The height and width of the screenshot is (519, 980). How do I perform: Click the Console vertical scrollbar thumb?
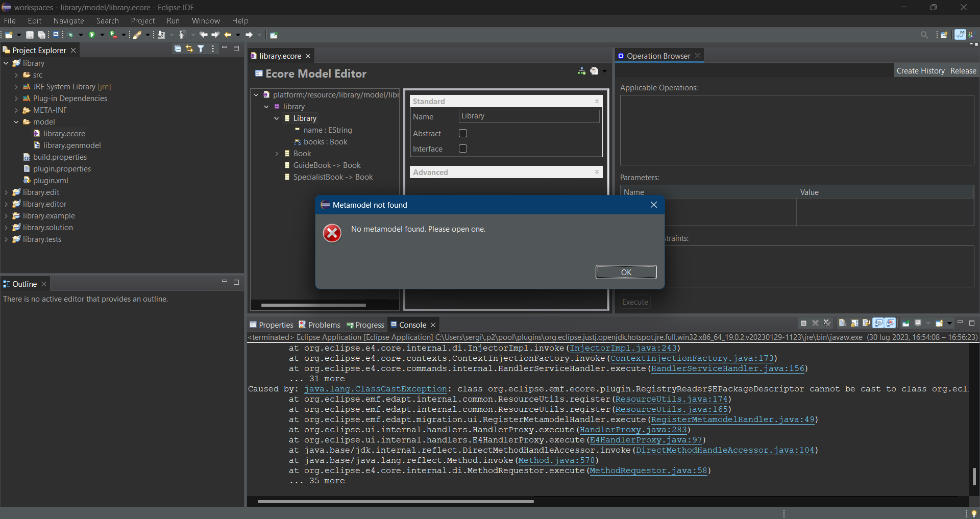[x=974, y=476]
